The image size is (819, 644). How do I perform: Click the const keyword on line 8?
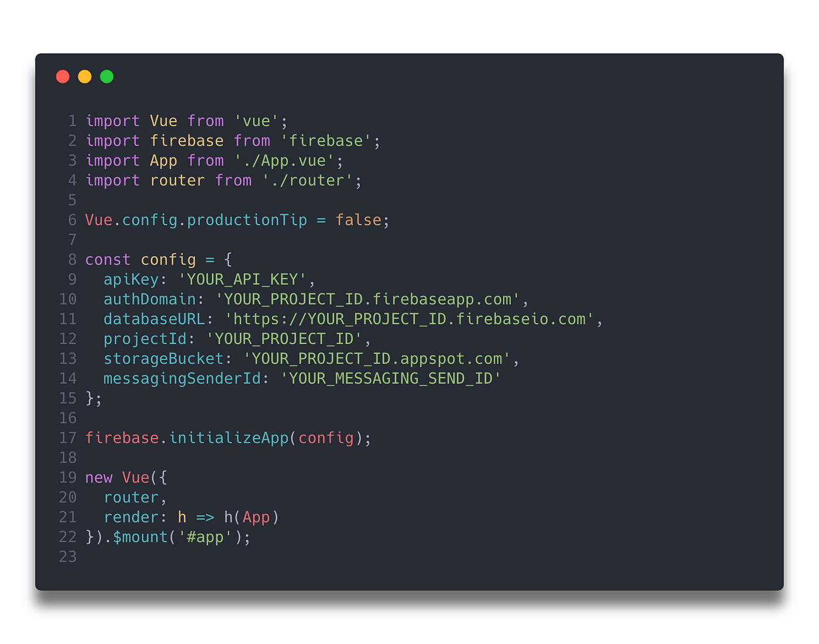tap(108, 260)
